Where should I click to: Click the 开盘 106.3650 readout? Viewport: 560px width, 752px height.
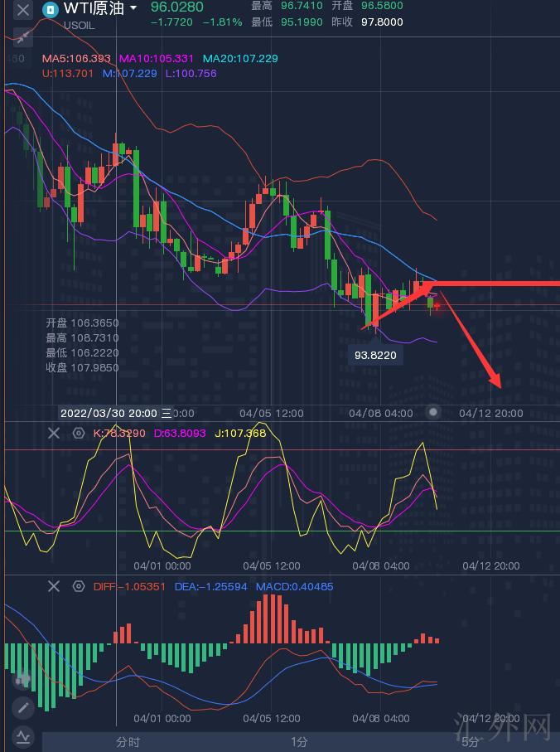tap(82, 323)
